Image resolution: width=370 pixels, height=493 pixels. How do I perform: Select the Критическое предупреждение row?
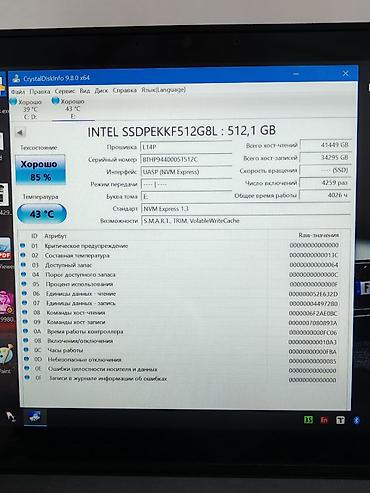point(180,246)
